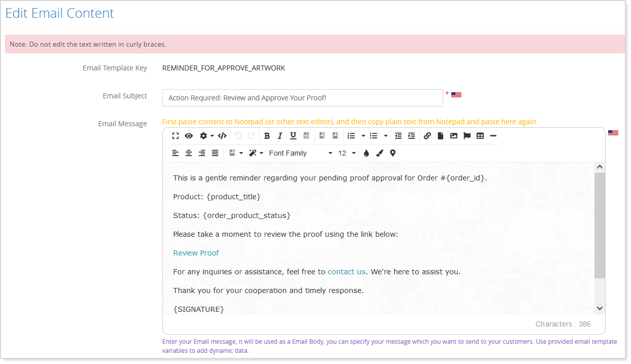Click the Email Subject input field
Image resolution: width=631 pixels, height=364 pixels.
coord(302,98)
